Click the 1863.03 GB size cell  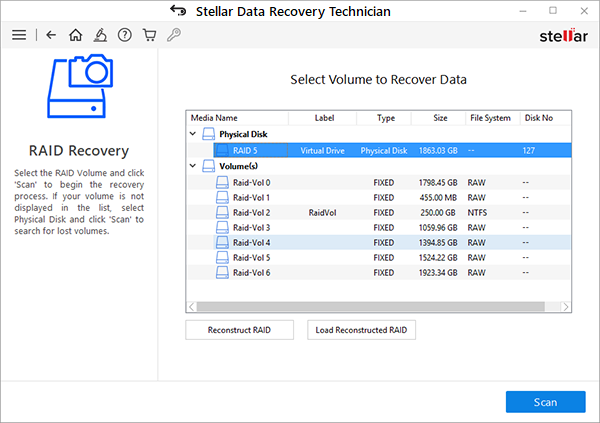[x=438, y=150]
